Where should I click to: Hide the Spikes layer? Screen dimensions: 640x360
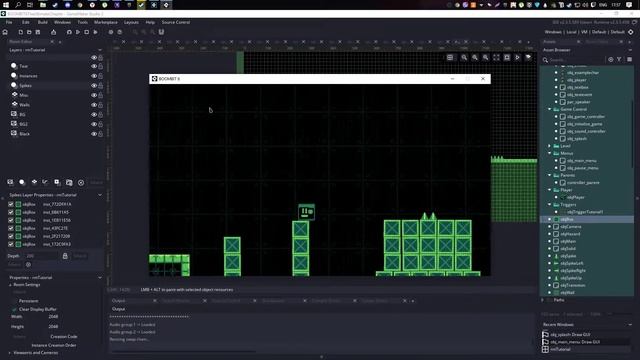94,85
